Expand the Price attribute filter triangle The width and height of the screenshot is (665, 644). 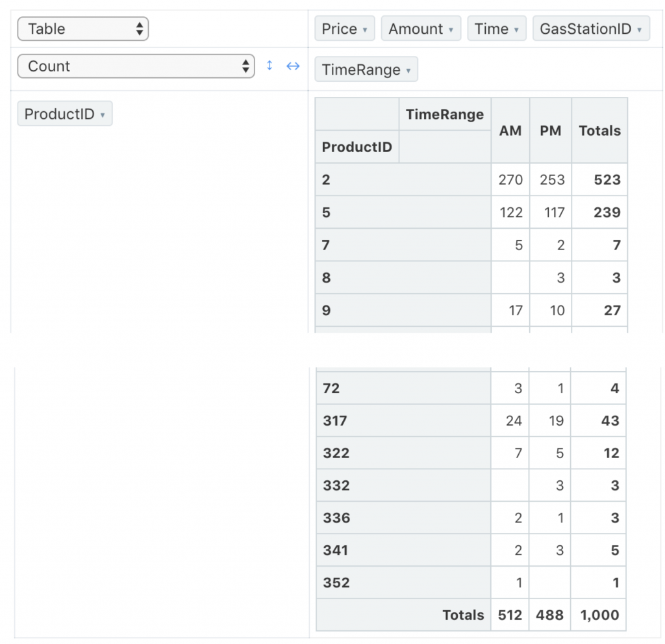pos(365,30)
